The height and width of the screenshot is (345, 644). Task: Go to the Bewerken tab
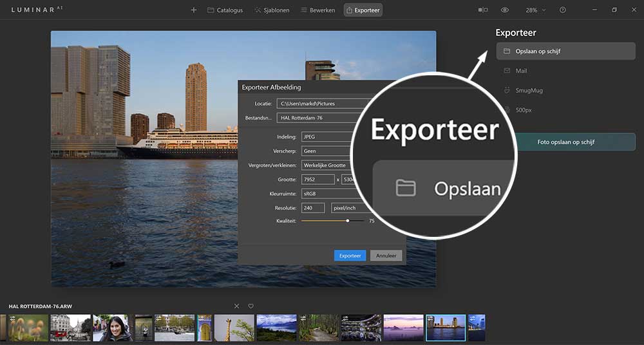(318, 10)
